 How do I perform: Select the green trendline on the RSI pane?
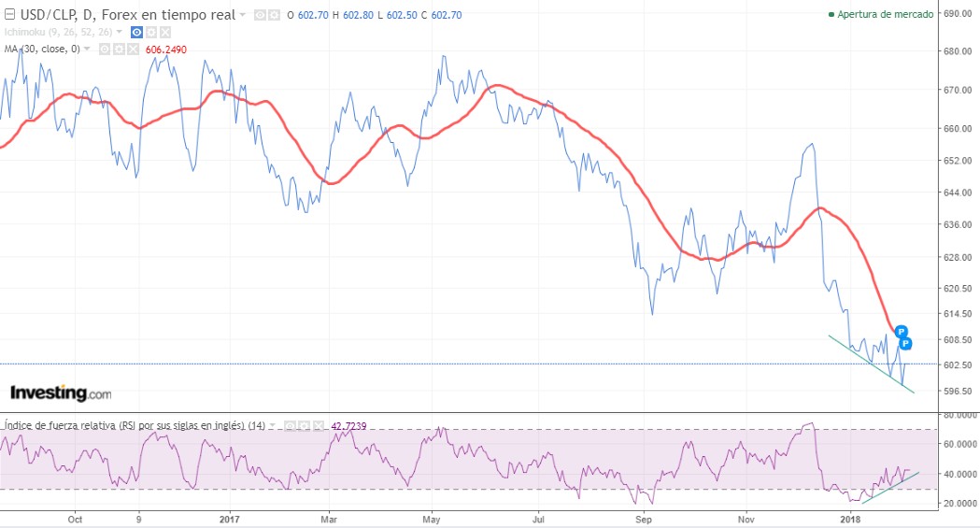(890, 488)
